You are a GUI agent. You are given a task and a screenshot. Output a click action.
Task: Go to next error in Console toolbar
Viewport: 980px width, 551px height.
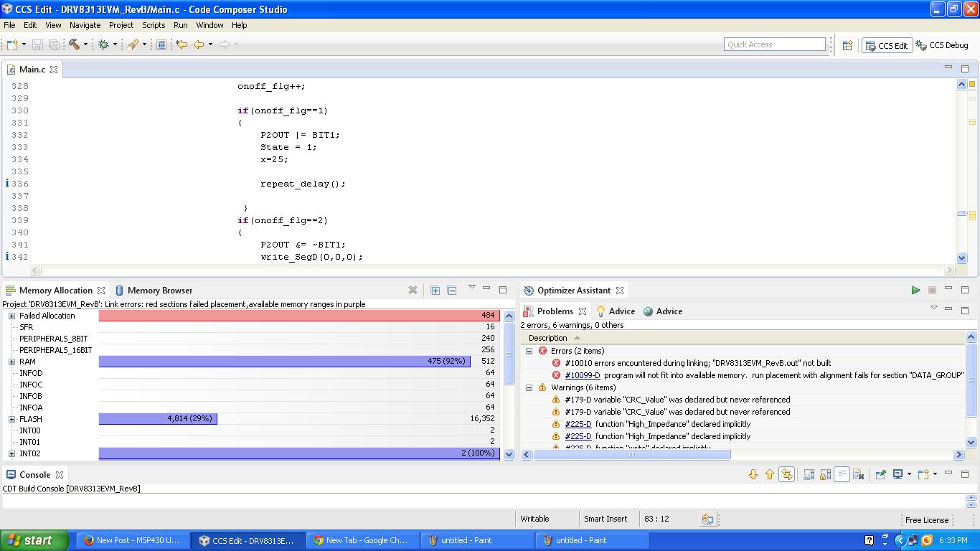(753, 474)
